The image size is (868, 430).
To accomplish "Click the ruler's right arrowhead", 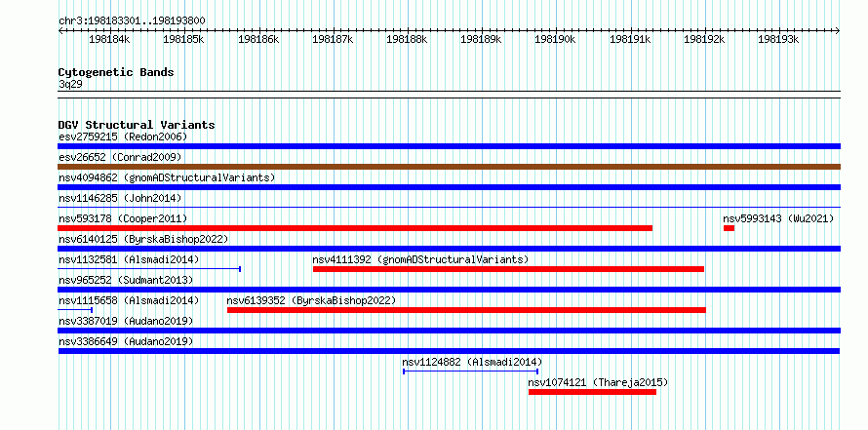I will [838, 31].
